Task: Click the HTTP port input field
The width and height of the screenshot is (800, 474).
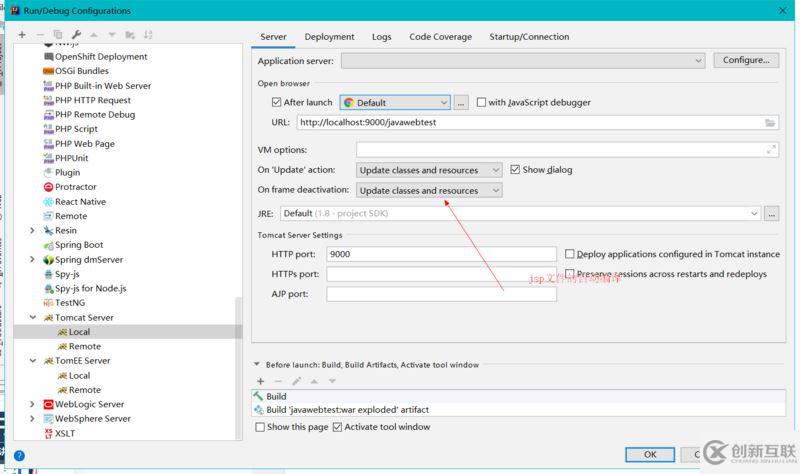Action: click(440, 254)
